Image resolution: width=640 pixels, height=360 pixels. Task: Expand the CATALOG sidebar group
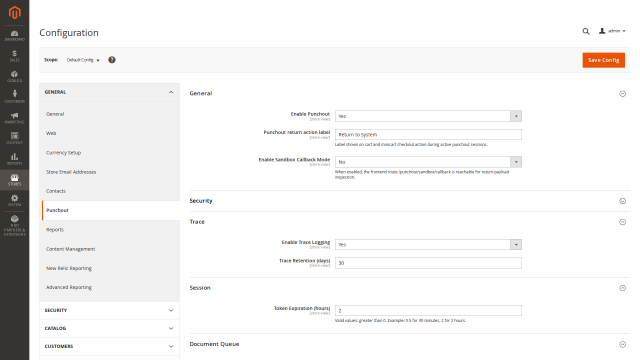(x=109, y=328)
